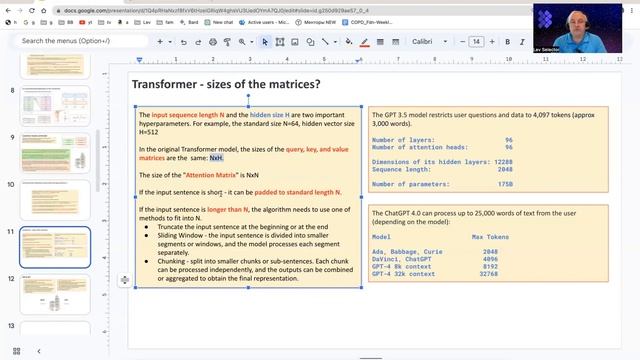640x360 pixels.
Task: Increase font size with plus button
Action: tap(492, 42)
